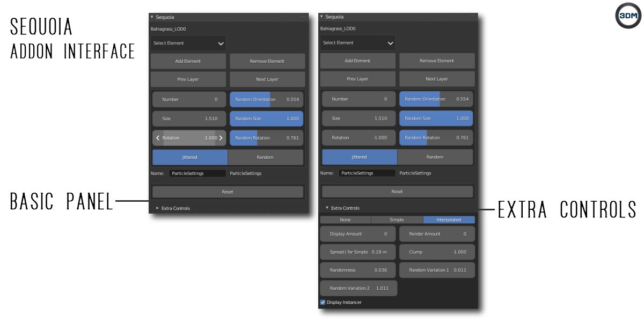
Task: Click the drag grip on right Sequoia header
Action: click(x=473, y=17)
